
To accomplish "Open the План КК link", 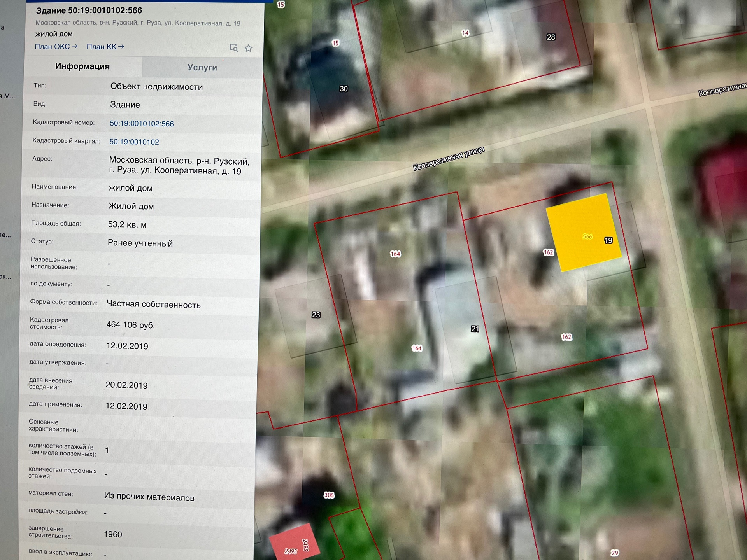I will [105, 47].
